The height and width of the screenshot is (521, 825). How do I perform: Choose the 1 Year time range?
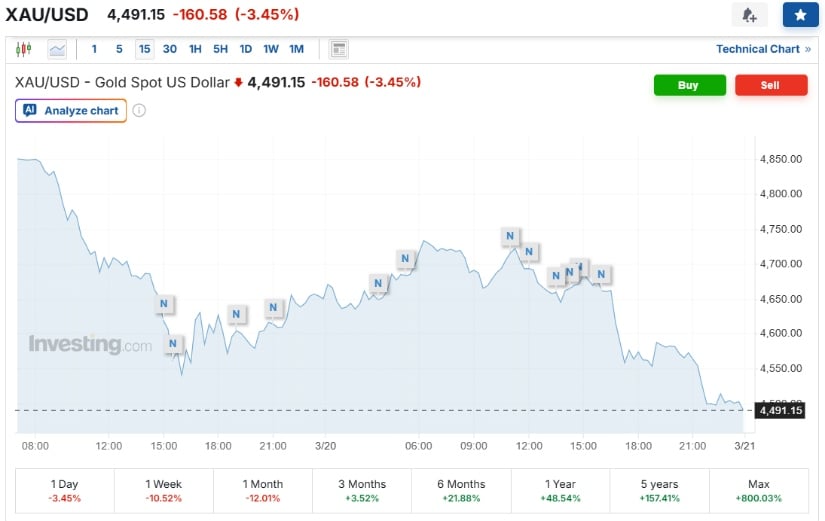pyautogui.click(x=561, y=490)
